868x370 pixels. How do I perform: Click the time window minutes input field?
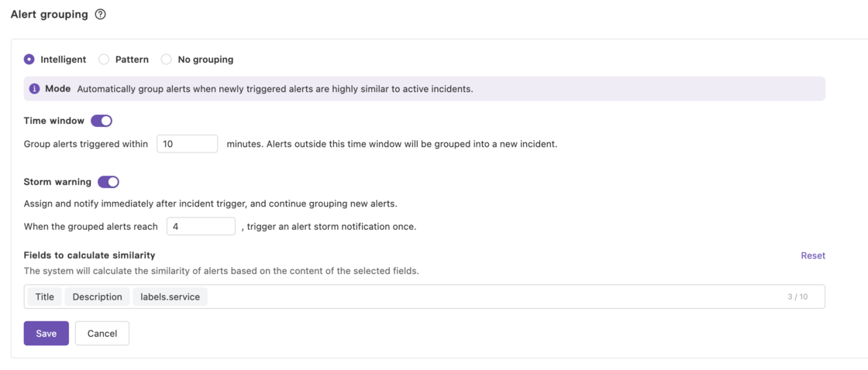click(x=187, y=144)
